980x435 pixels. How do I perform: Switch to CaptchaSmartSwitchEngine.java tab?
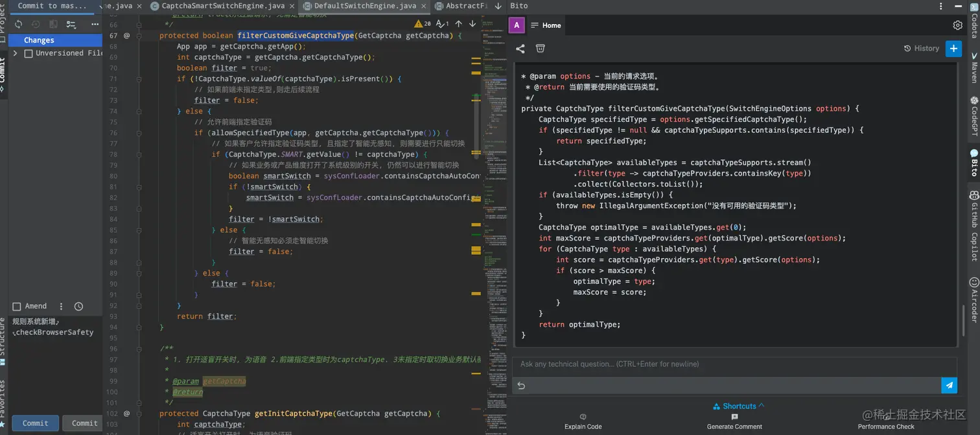(x=224, y=6)
